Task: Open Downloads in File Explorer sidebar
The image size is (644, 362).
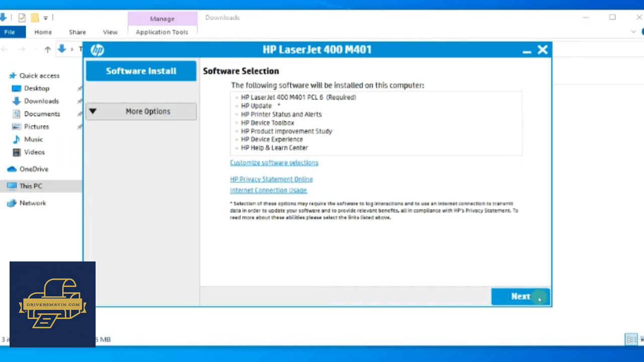Action: point(41,101)
